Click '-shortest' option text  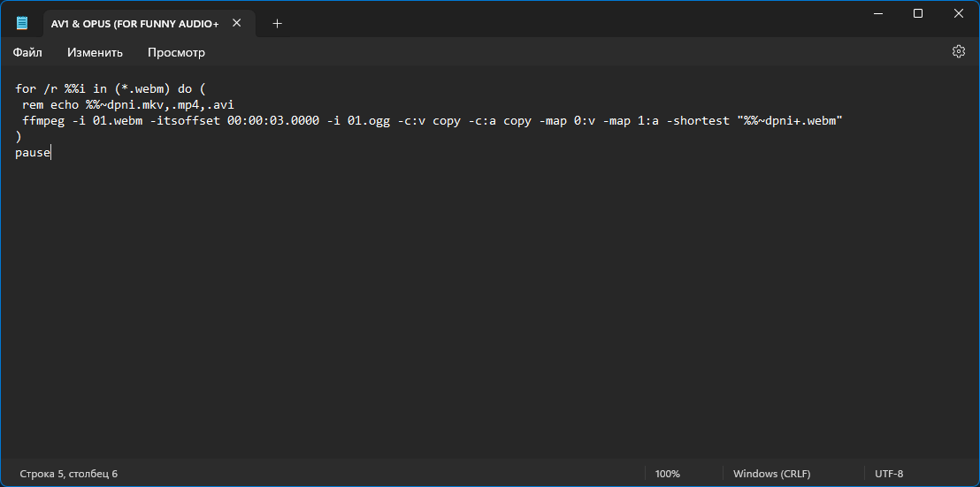[x=698, y=120]
